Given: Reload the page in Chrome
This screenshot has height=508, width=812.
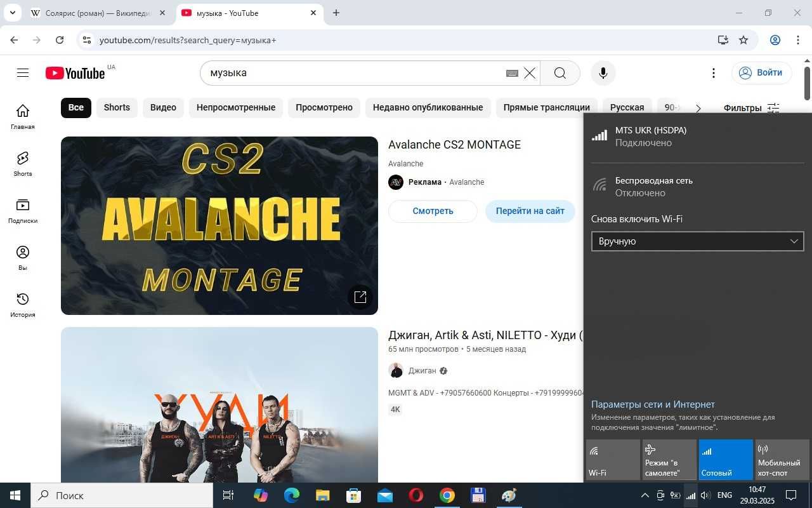Looking at the screenshot, I should click(x=60, y=40).
